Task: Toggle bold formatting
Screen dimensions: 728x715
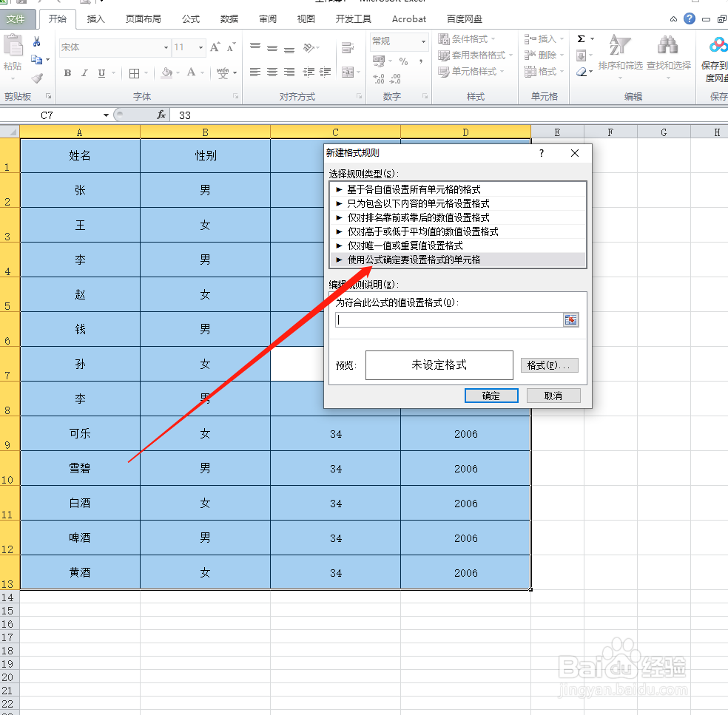Action: click(67, 72)
